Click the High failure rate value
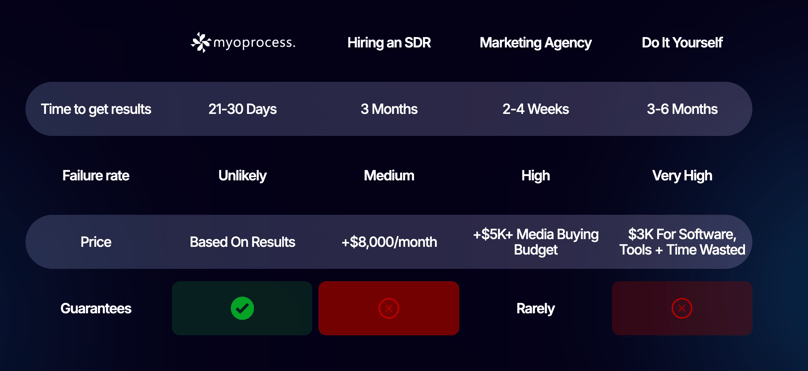The image size is (808, 371). [x=535, y=176]
